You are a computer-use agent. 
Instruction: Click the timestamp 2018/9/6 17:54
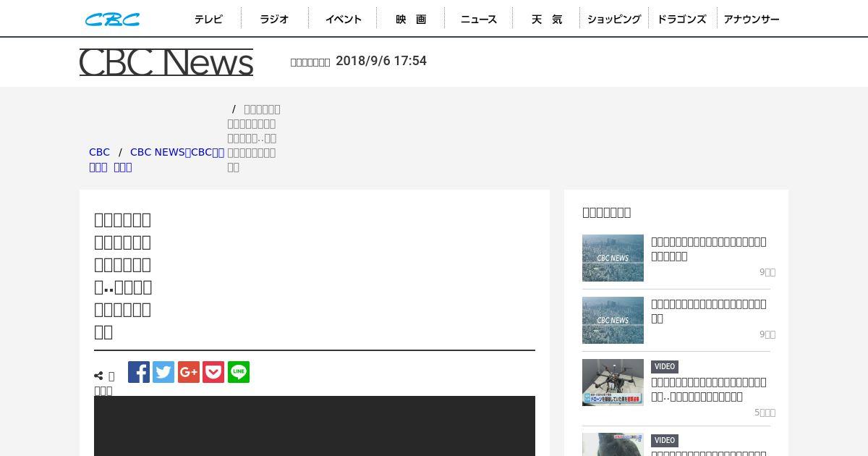tap(381, 61)
